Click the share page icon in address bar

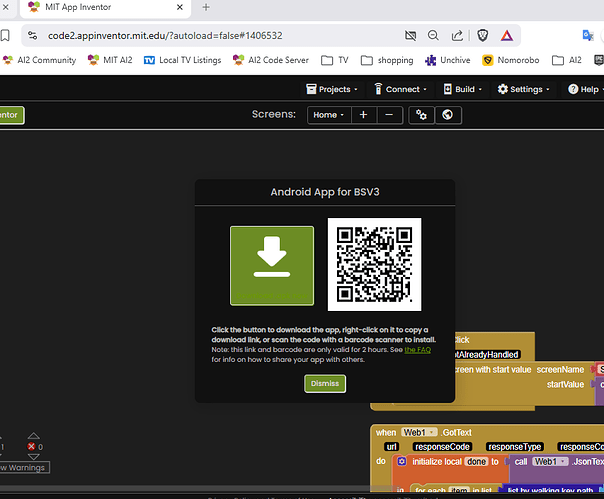(x=457, y=36)
